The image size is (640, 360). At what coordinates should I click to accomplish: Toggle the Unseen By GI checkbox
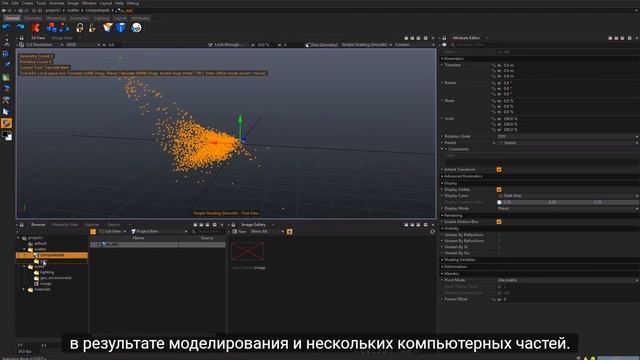tap(499, 247)
